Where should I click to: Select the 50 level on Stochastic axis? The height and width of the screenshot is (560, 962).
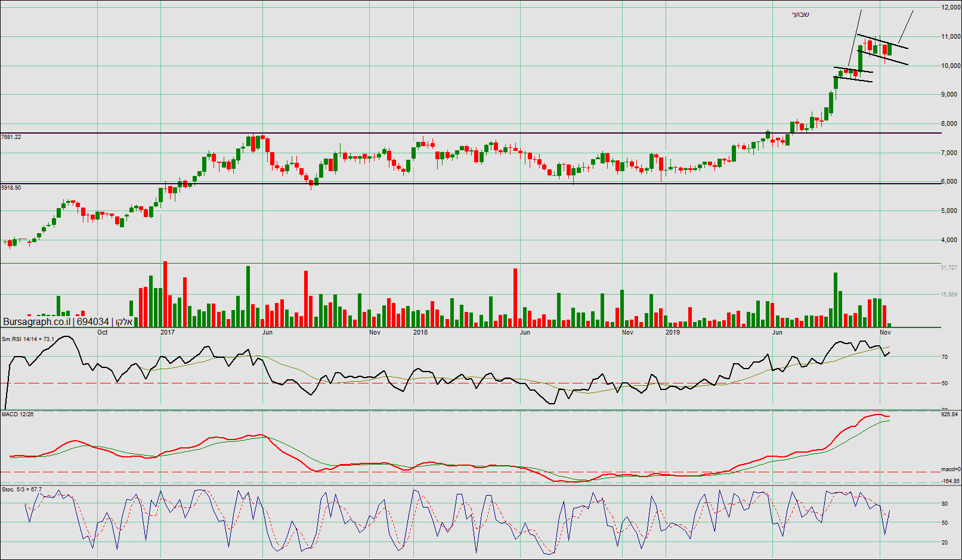945,523
